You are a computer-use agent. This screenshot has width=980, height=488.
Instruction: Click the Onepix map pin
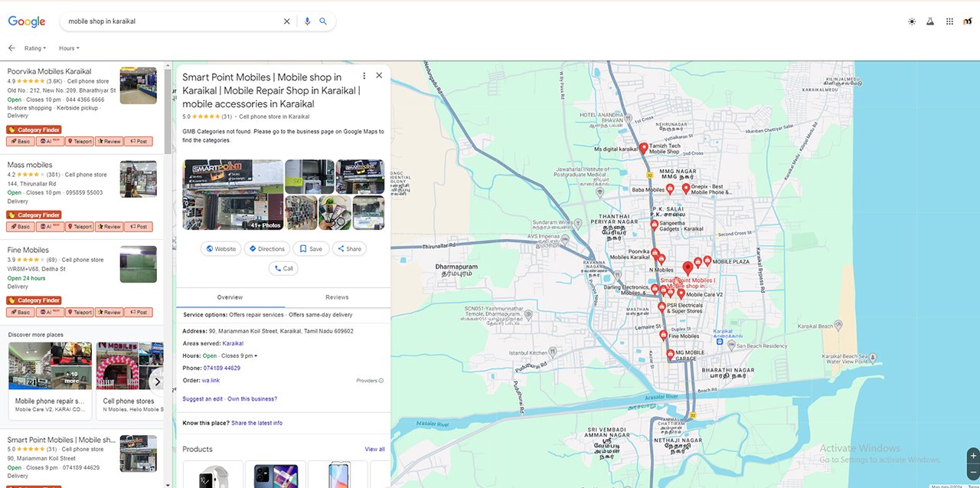coord(686,188)
